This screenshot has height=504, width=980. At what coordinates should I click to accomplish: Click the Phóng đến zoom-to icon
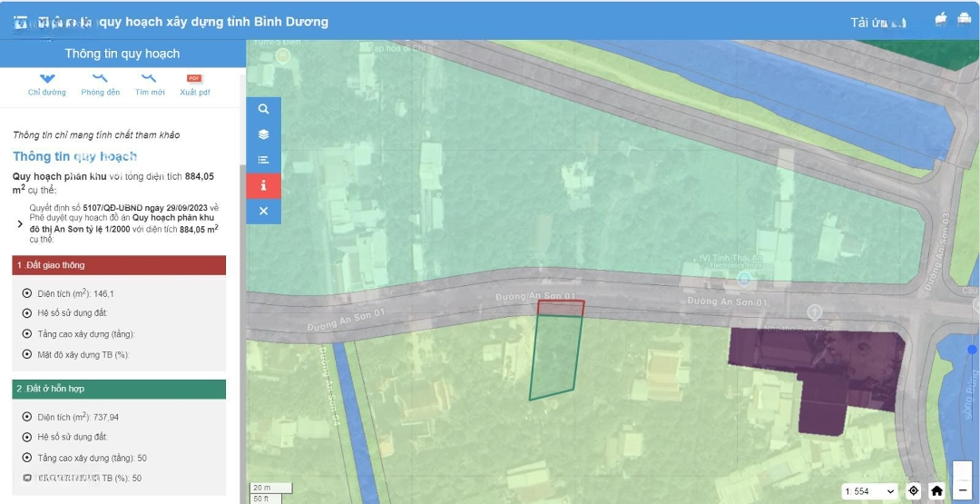100,80
